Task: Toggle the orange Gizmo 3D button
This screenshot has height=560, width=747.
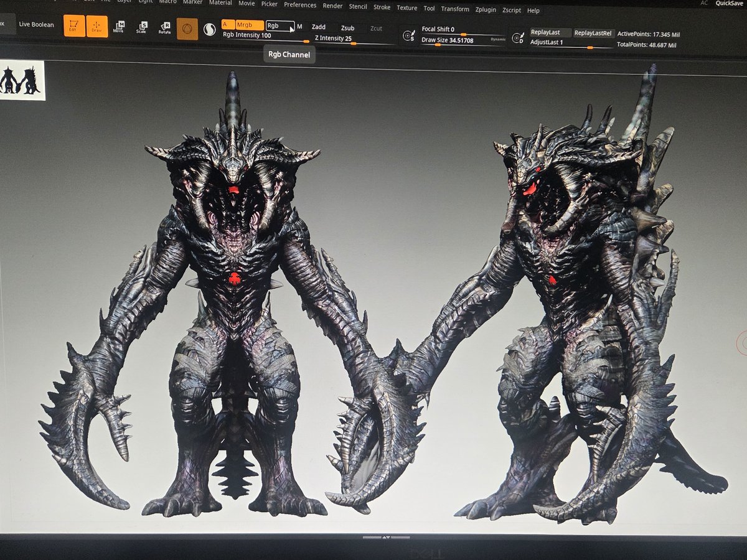Action: coord(187,29)
